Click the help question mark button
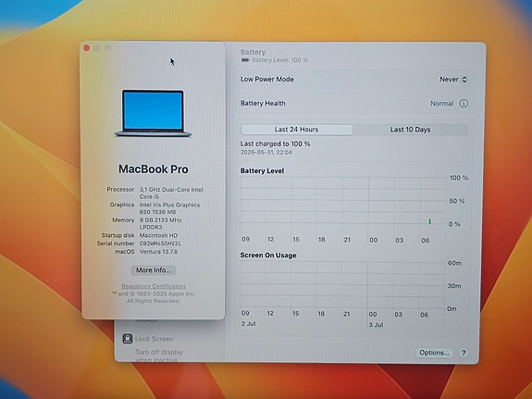The image size is (532, 399). point(464,353)
